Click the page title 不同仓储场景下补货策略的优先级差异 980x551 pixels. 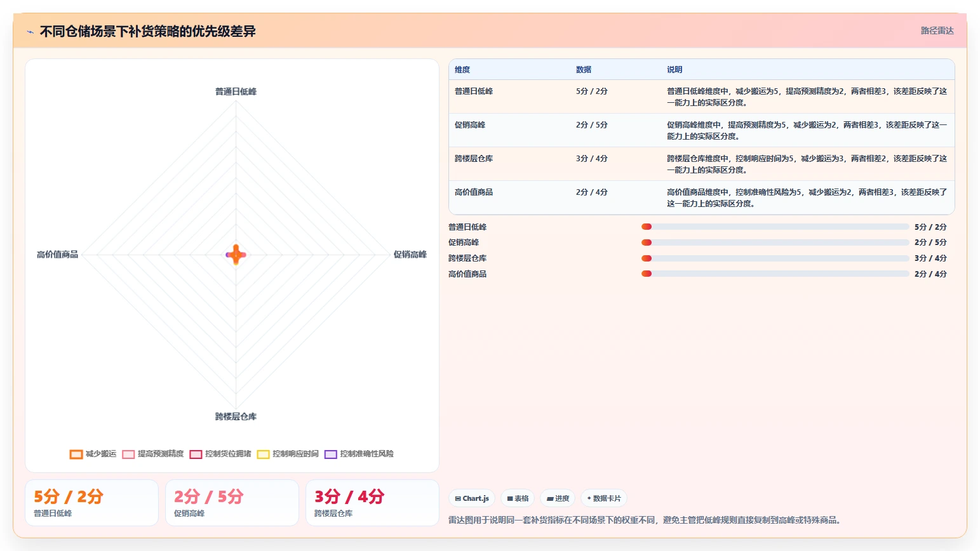click(x=147, y=31)
